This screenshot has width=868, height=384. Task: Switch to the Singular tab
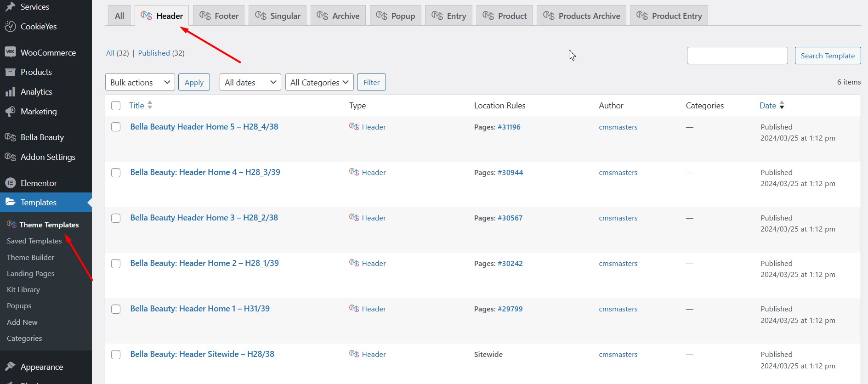(x=278, y=16)
